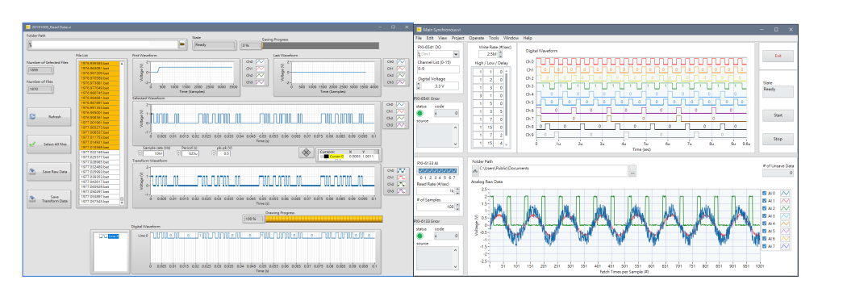This screenshot has height=301, width=868.
Task: Click the browse button next to Documents folder path
Action: pyautogui.click(x=632, y=171)
